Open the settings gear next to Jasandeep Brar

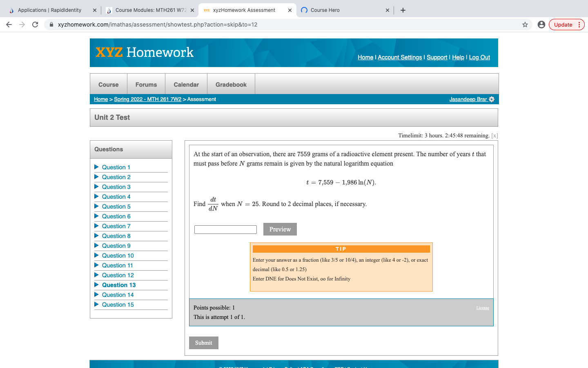point(492,99)
